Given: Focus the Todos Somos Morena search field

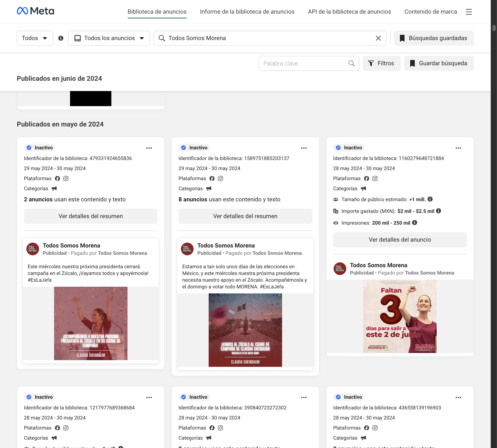Looking at the screenshot, I should [270, 38].
